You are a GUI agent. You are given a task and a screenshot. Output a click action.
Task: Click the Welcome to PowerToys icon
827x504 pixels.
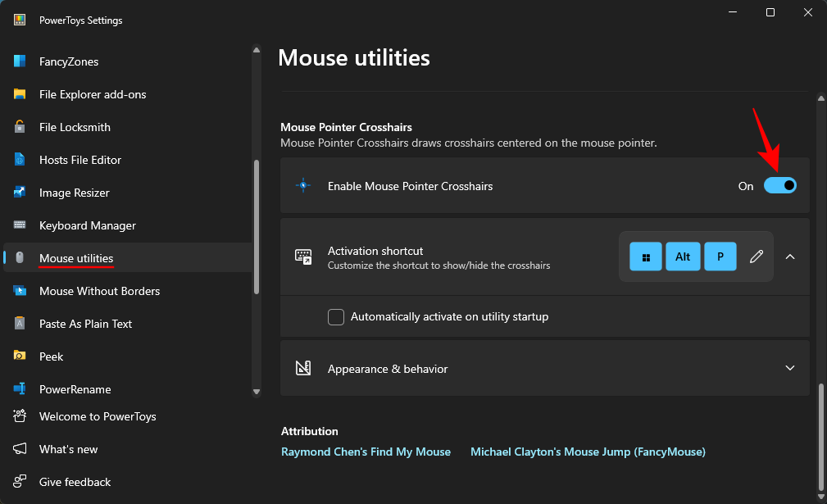tap(20, 416)
